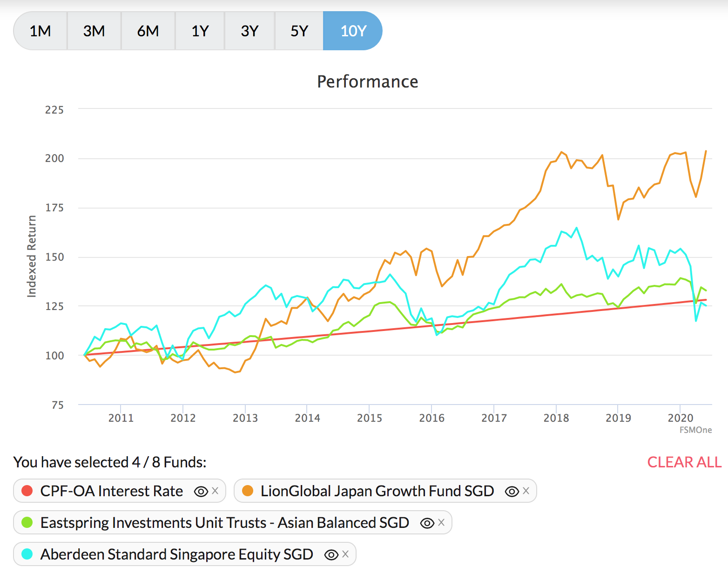Screen dimensions: 728x567
Task: Remove CPF-OA Interest Rate fund chip
Action: click(215, 491)
